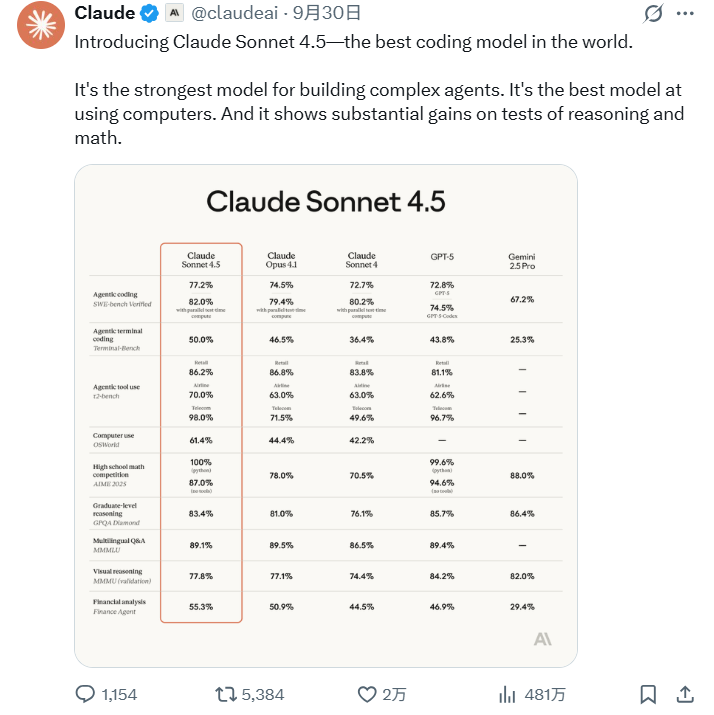This screenshot has height=715, width=714.
Task: Click the blue verified checkmark badge
Action: (x=150, y=13)
